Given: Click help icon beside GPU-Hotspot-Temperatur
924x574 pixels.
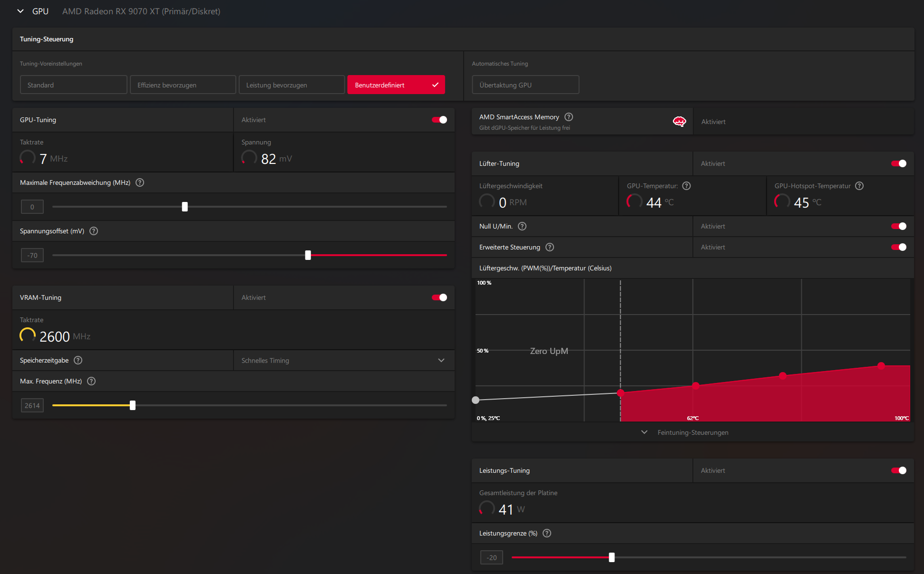Looking at the screenshot, I should [x=859, y=186].
